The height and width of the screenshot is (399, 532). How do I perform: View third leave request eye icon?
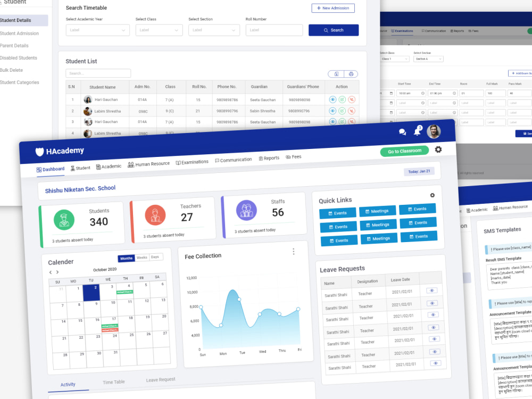click(x=433, y=315)
